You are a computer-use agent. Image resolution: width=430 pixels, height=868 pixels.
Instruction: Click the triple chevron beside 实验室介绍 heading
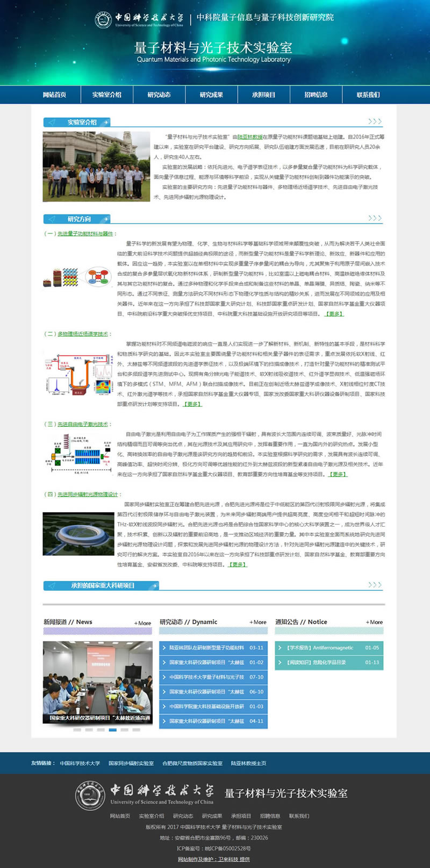375,121
